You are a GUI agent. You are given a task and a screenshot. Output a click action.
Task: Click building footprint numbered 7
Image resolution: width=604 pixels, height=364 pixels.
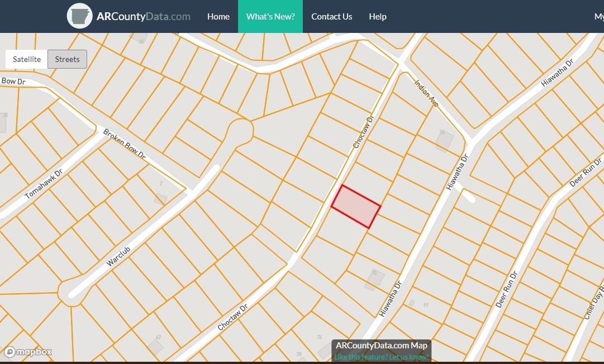(161, 198)
